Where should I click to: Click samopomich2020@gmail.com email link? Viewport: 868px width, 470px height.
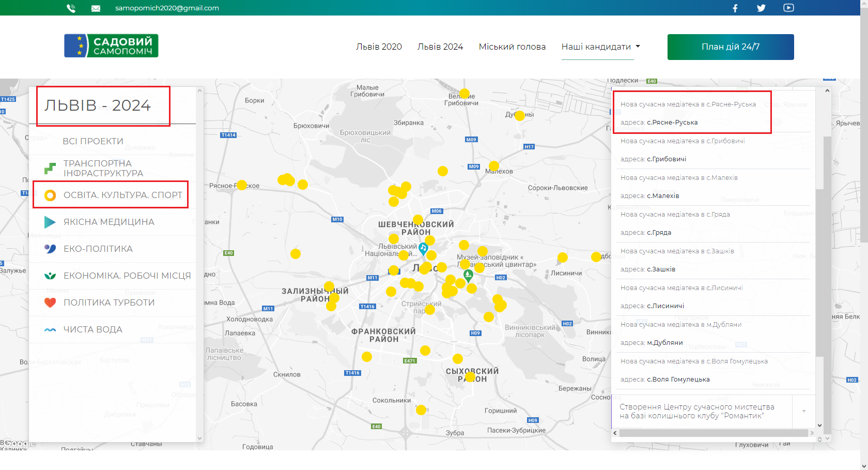pyautogui.click(x=167, y=8)
